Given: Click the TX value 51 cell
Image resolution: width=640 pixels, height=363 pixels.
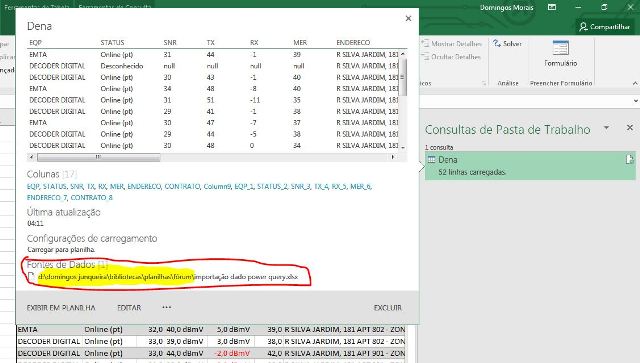Looking at the screenshot, I should coord(210,100).
